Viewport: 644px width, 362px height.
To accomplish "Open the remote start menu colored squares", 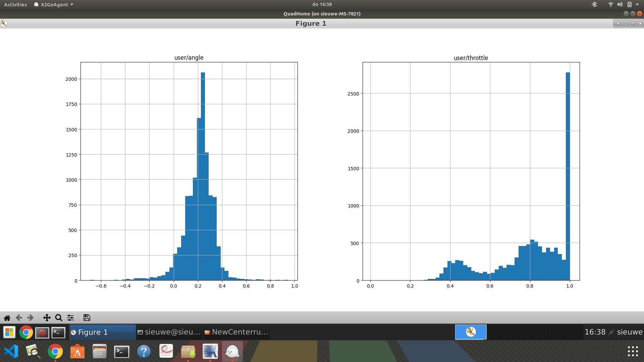I will pyautogui.click(x=9, y=332).
